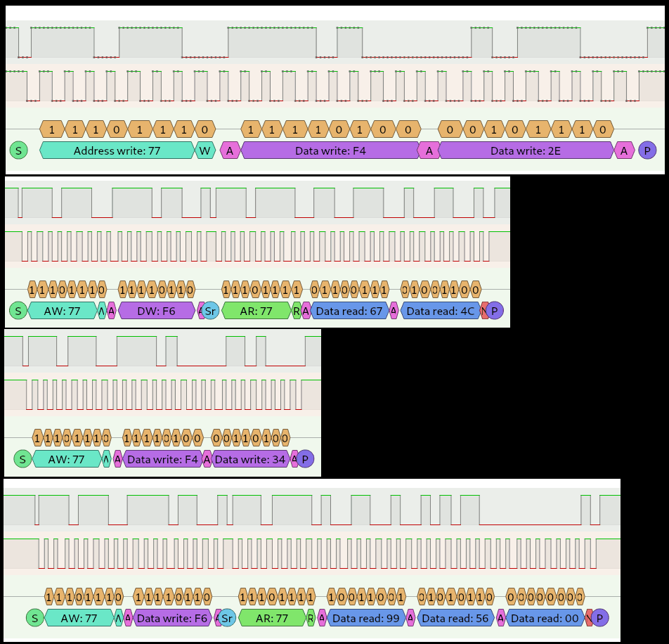Click the stop marker 'P' following 'Data read: 4C'

point(495,311)
